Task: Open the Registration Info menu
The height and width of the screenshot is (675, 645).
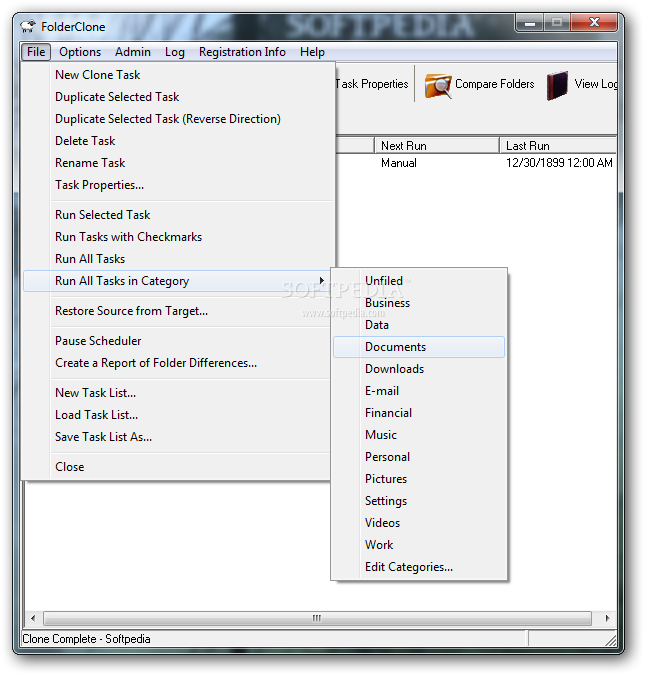Action: (x=242, y=52)
